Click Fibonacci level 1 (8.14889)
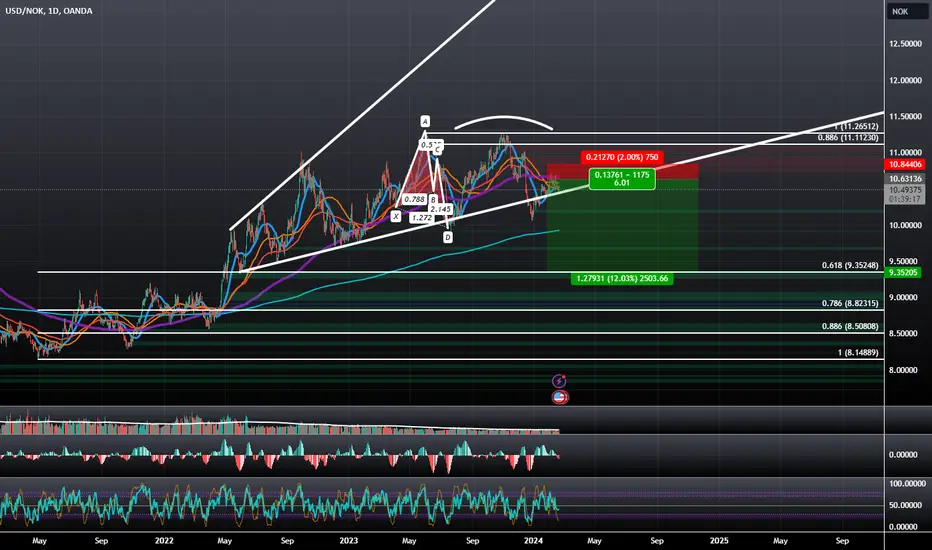Viewport: 932px width, 550px height. 858,353
